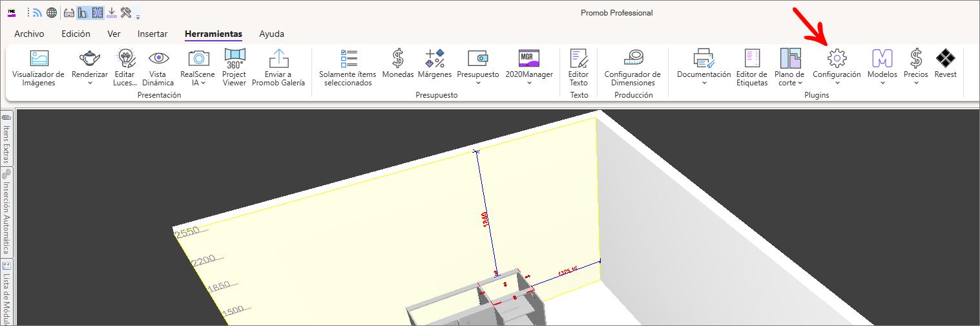Screen dimensions: 980x326
Task: Open the Itens Extras side panel
Action: pos(7,138)
